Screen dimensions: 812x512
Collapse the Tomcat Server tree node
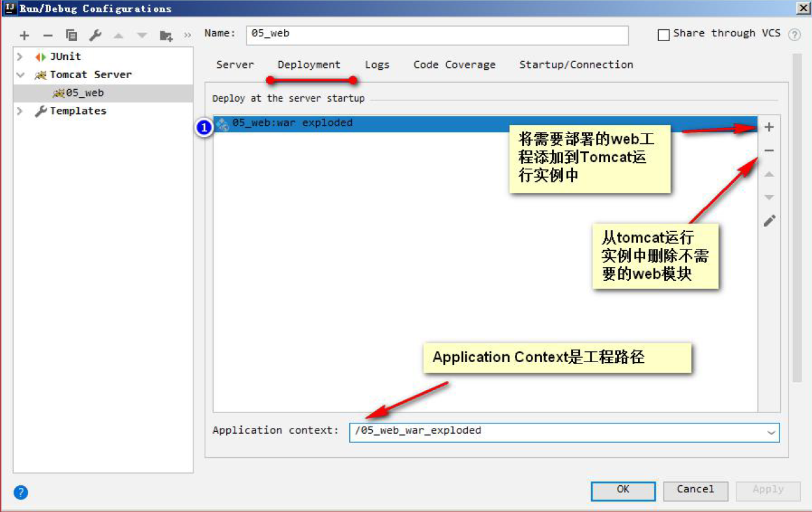tap(20, 75)
